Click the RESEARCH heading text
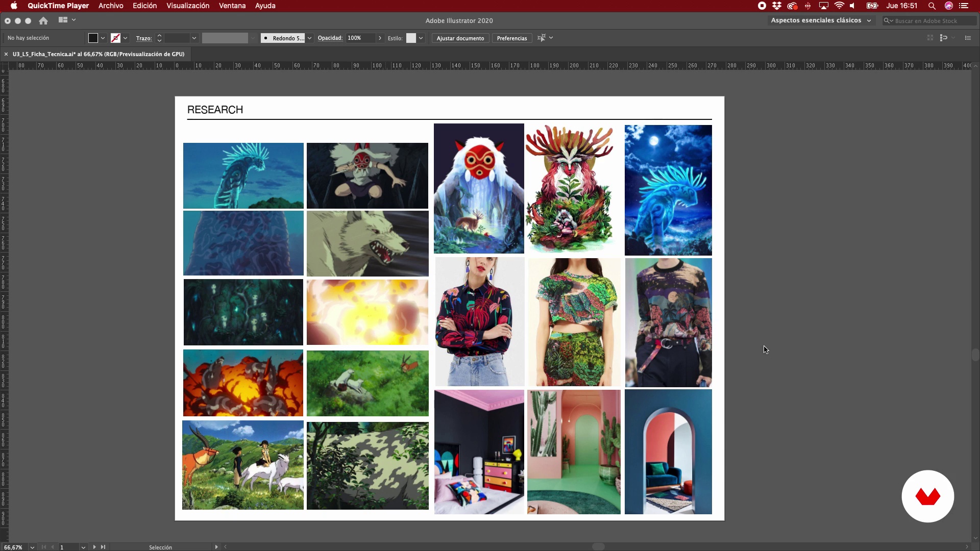The height and width of the screenshot is (551, 980). click(215, 110)
